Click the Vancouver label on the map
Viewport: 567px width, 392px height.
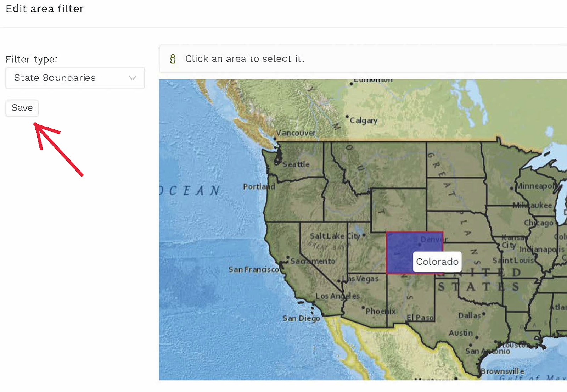tap(296, 133)
